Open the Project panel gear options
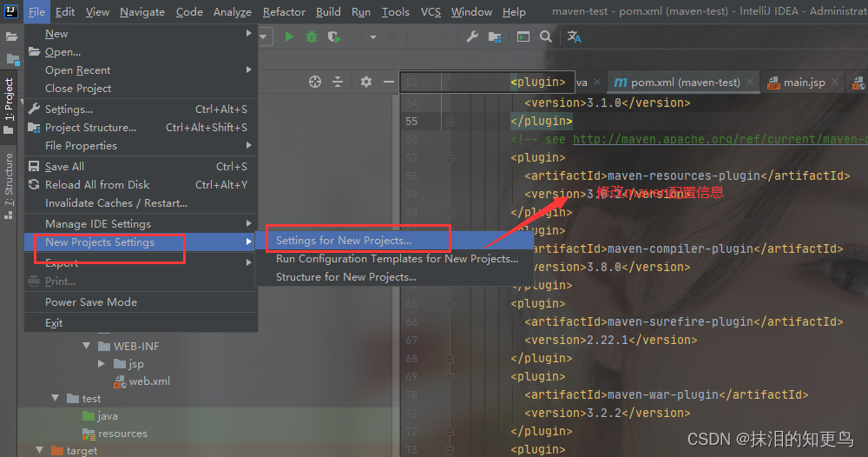The width and height of the screenshot is (868, 457). pos(366,82)
